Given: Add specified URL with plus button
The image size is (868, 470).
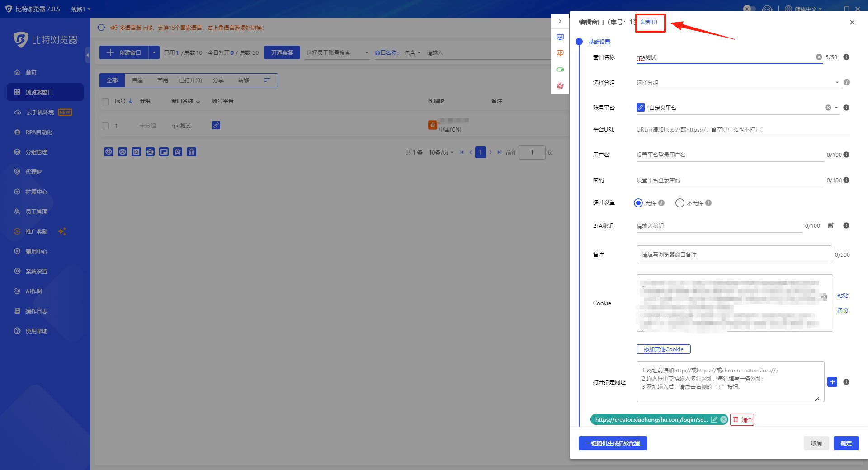Looking at the screenshot, I should (x=832, y=382).
